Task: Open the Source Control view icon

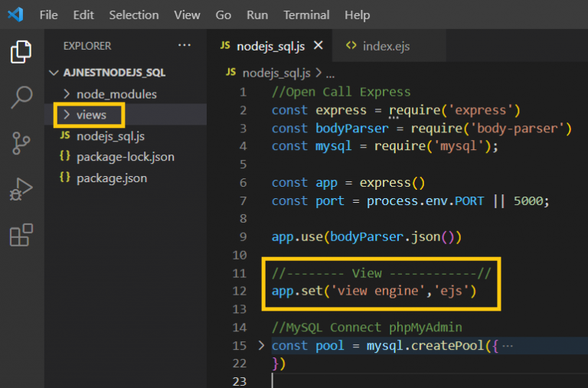Action: click(x=21, y=143)
